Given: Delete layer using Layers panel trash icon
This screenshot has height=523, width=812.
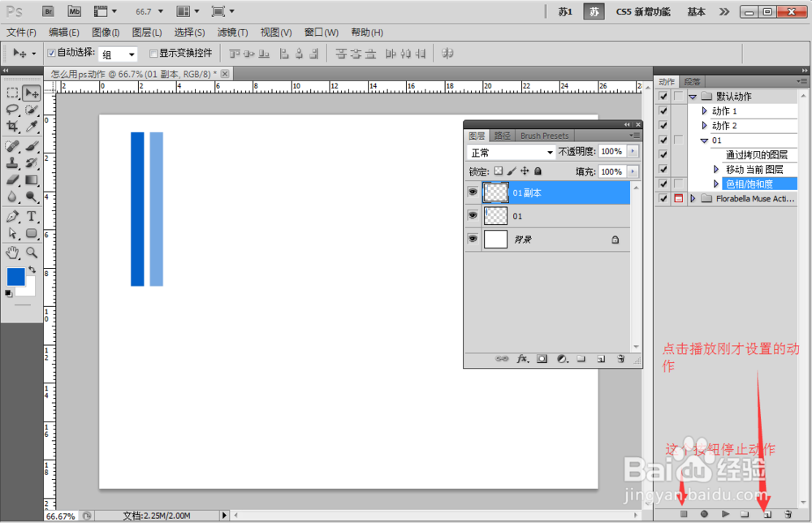Looking at the screenshot, I should [x=621, y=358].
